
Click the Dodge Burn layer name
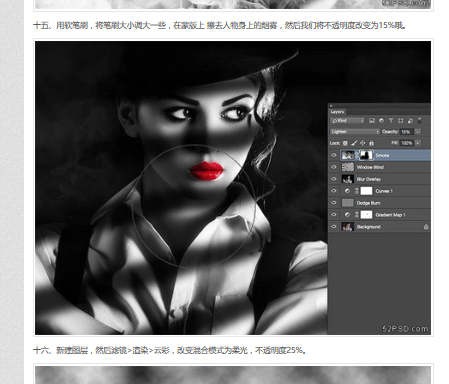[x=368, y=203]
